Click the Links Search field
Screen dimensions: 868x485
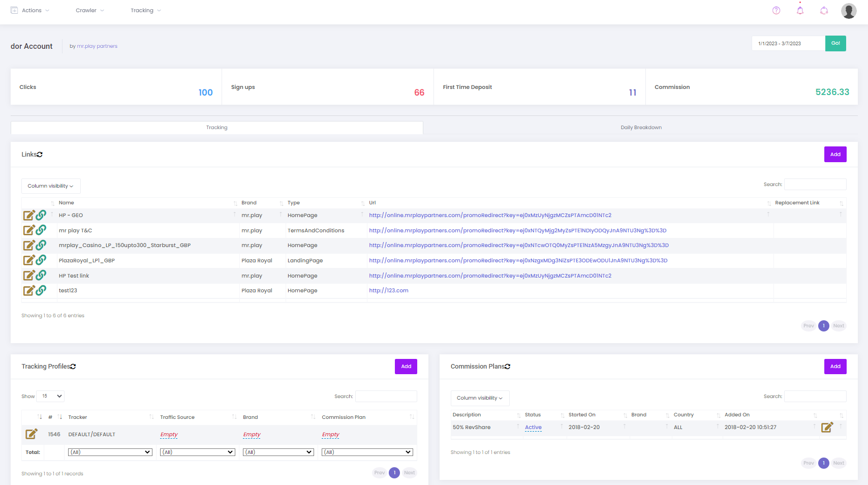point(815,185)
